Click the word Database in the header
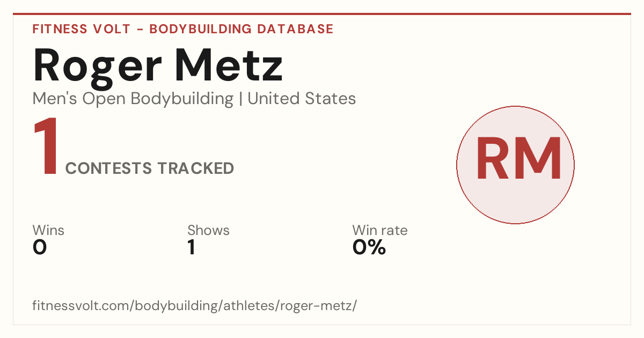644x338 pixels. (x=295, y=29)
